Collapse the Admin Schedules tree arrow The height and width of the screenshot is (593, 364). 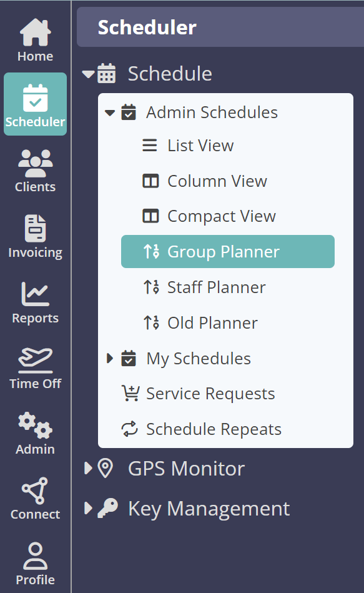pyautogui.click(x=110, y=112)
